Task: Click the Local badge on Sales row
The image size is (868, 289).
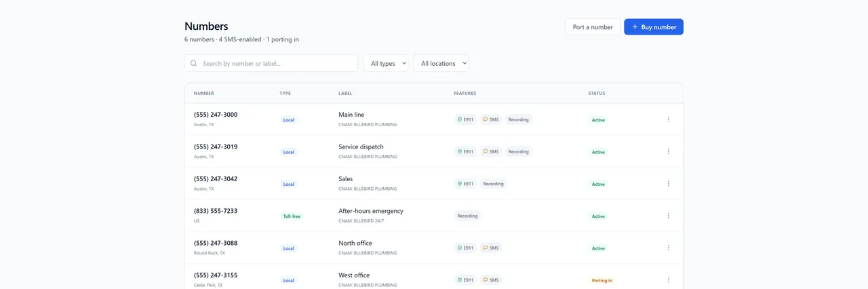Action: pos(289,184)
